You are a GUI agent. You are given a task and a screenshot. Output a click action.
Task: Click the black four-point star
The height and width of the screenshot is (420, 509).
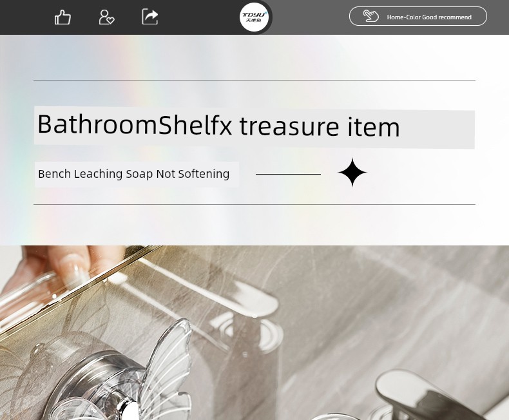[352, 173]
